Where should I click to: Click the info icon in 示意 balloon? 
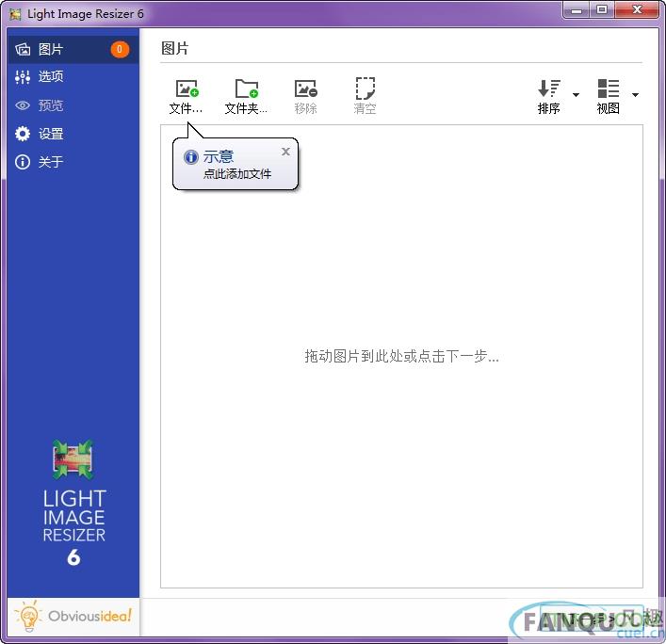pyautogui.click(x=190, y=157)
